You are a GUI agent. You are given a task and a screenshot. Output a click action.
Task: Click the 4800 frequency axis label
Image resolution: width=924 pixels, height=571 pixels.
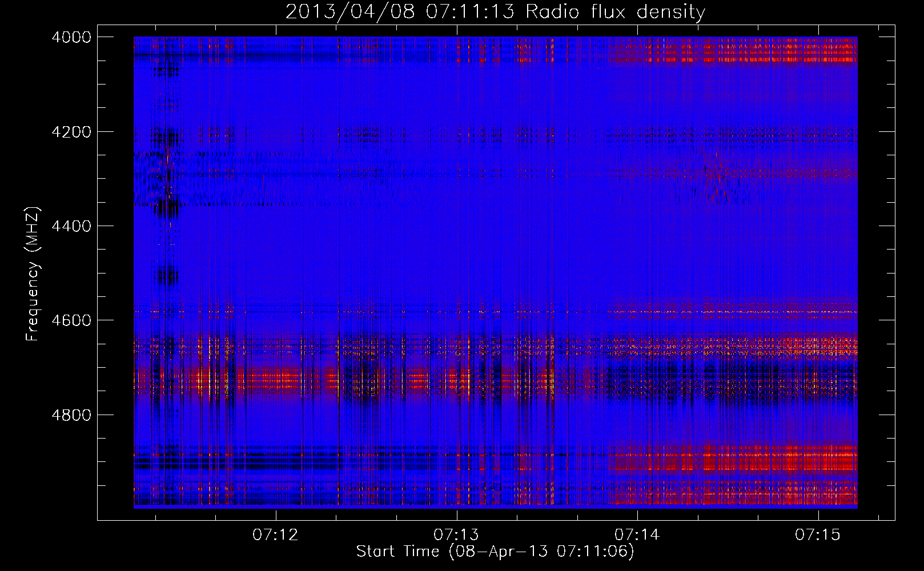coord(71,415)
